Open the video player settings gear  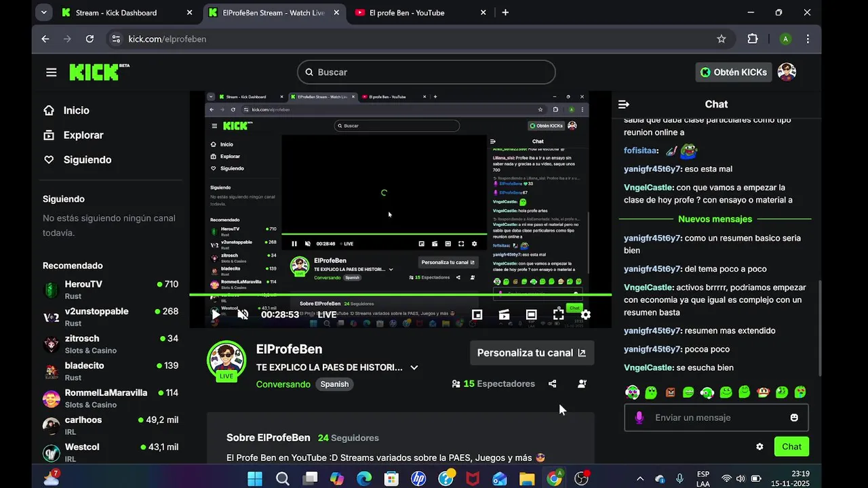point(586,314)
